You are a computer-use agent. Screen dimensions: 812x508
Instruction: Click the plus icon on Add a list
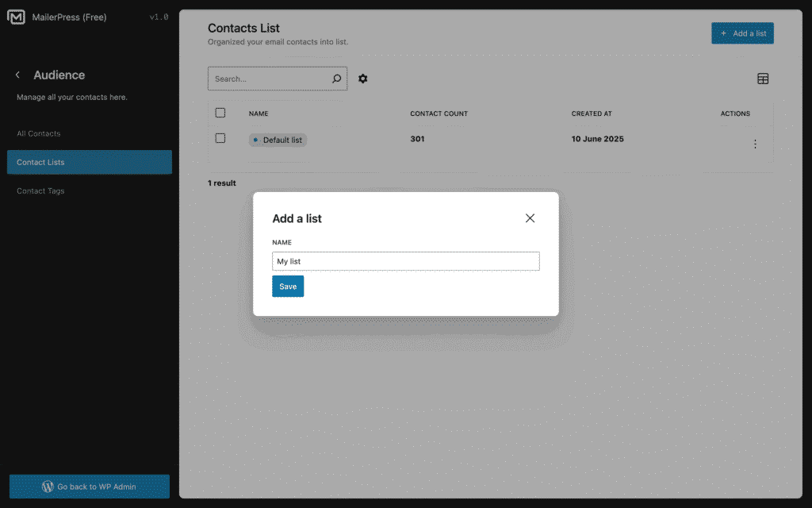click(x=723, y=33)
